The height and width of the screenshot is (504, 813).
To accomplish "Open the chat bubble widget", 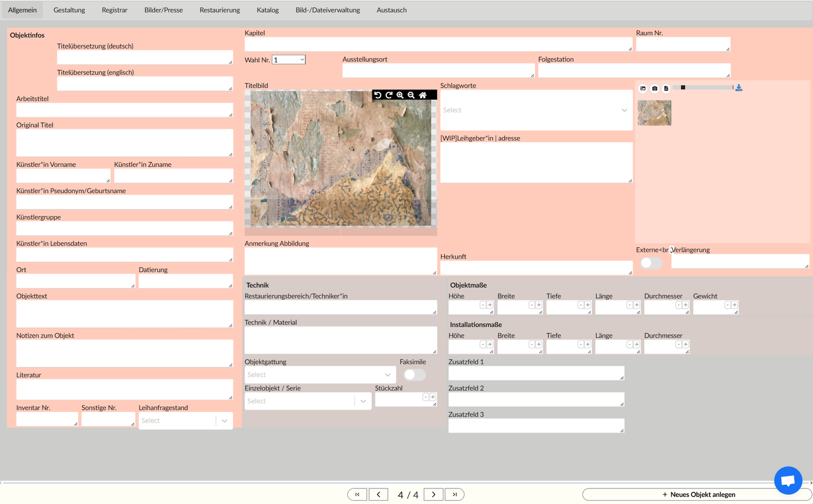I will point(788,480).
